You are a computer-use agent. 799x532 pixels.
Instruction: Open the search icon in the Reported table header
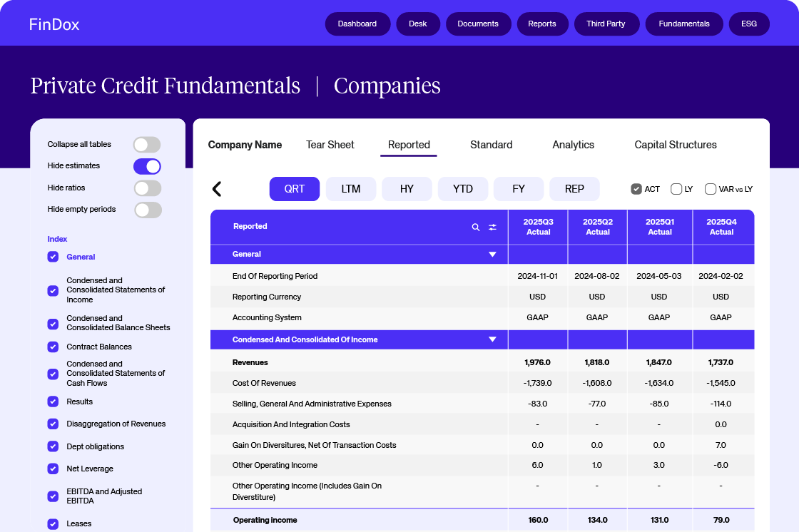coord(475,227)
